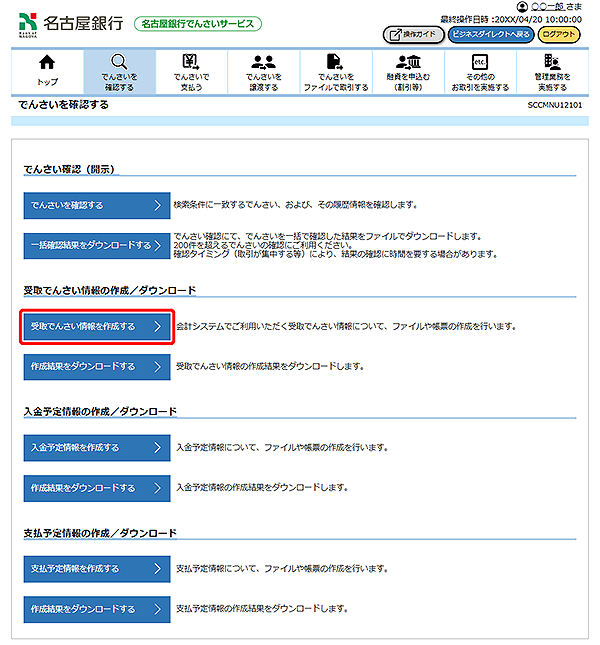Screen dimensions: 600x645
Task: Click the でんさいを確認する blue button
Action: (97, 205)
